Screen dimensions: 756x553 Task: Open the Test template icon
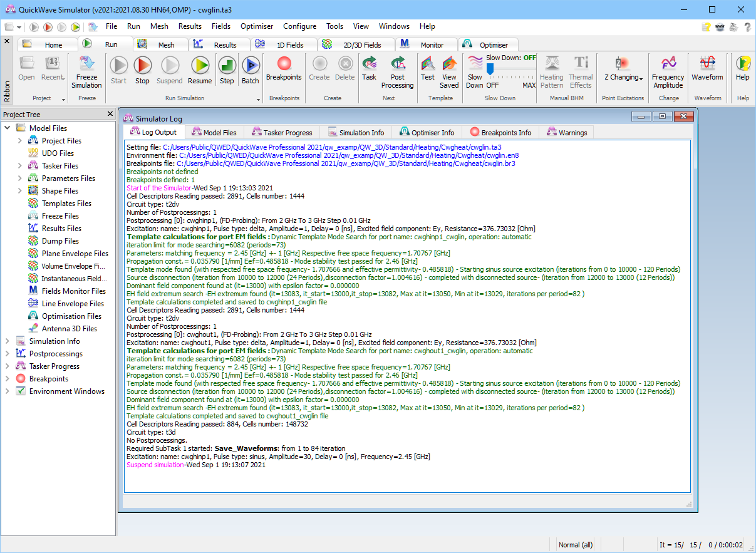click(428, 63)
